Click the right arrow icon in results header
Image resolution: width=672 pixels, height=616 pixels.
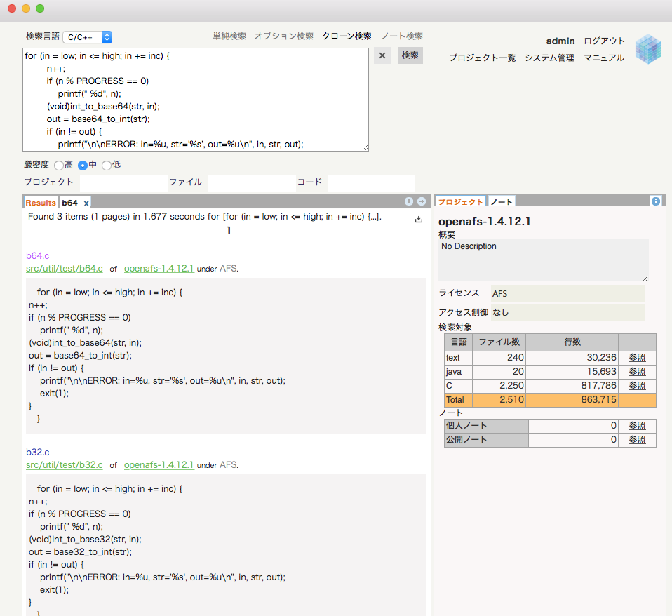(x=421, y=201)
